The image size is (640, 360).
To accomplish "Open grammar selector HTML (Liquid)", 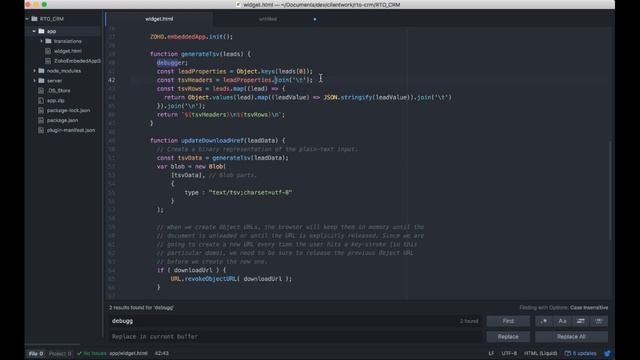I will click(x=540, y=353).
